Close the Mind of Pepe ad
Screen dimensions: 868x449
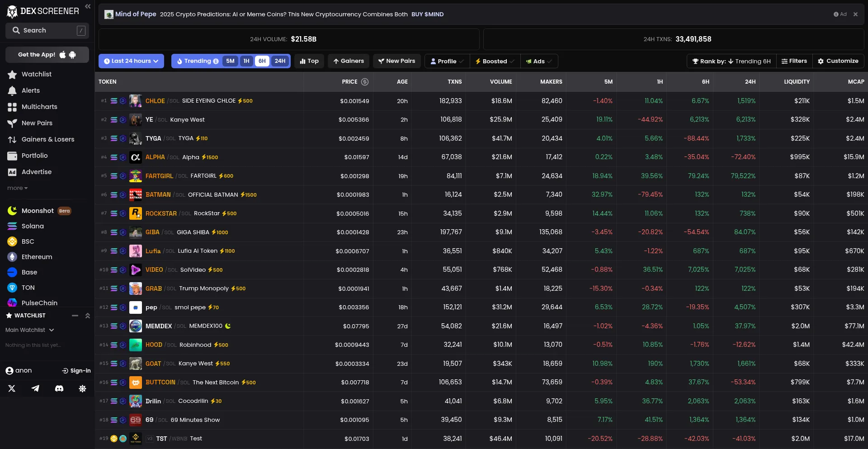click(x=855, y=14)
